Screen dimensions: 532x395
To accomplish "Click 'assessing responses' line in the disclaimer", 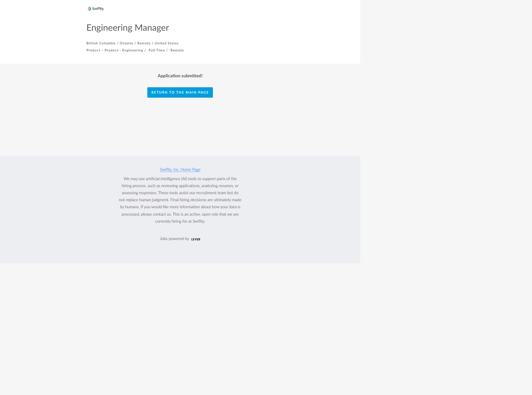I will click(139, 193).
